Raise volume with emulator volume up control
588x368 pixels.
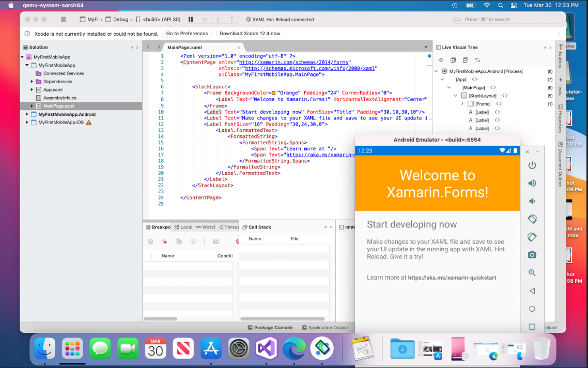[532, 183]
